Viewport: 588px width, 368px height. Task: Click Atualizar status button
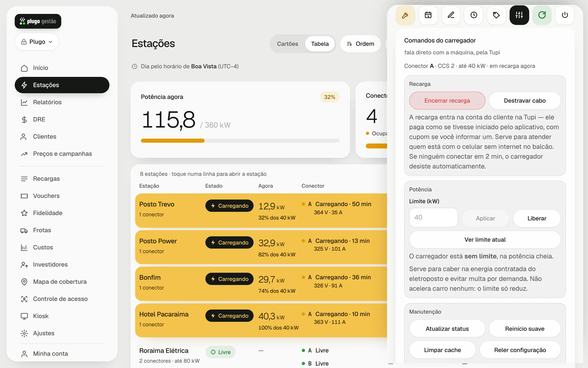coord(447,329)
